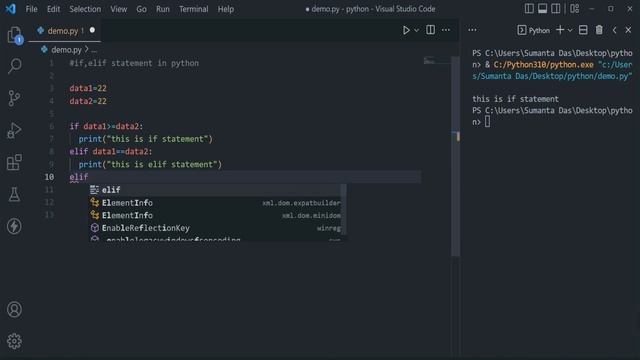Click the elif data1==data2 line

(x=111, y=151)
